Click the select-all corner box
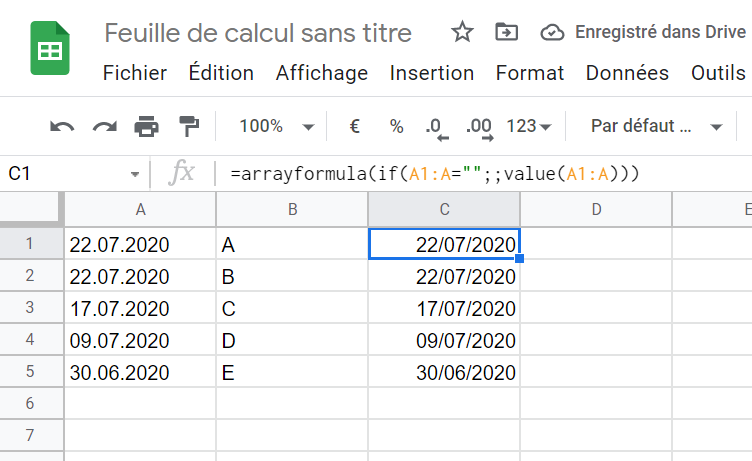 tap(30, 209)
